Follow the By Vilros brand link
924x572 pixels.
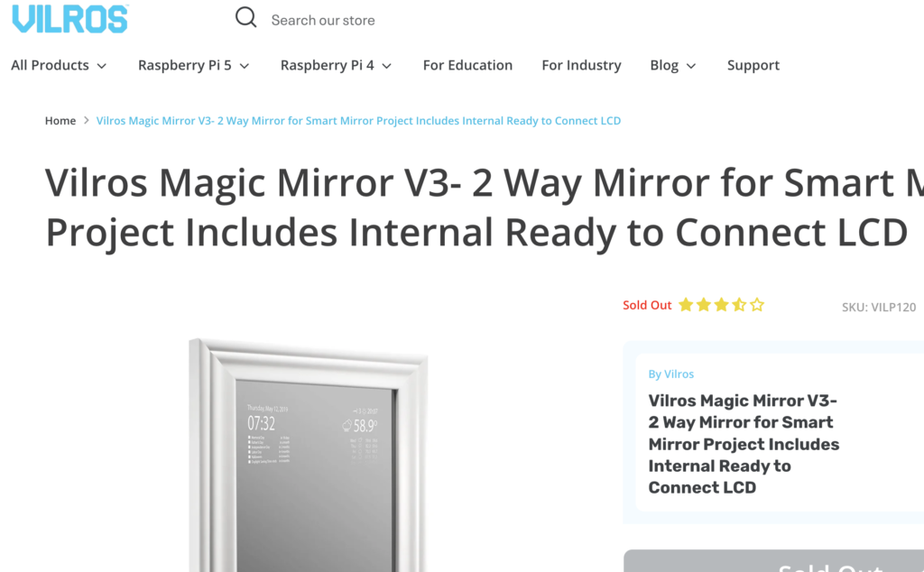coord(670,374)
